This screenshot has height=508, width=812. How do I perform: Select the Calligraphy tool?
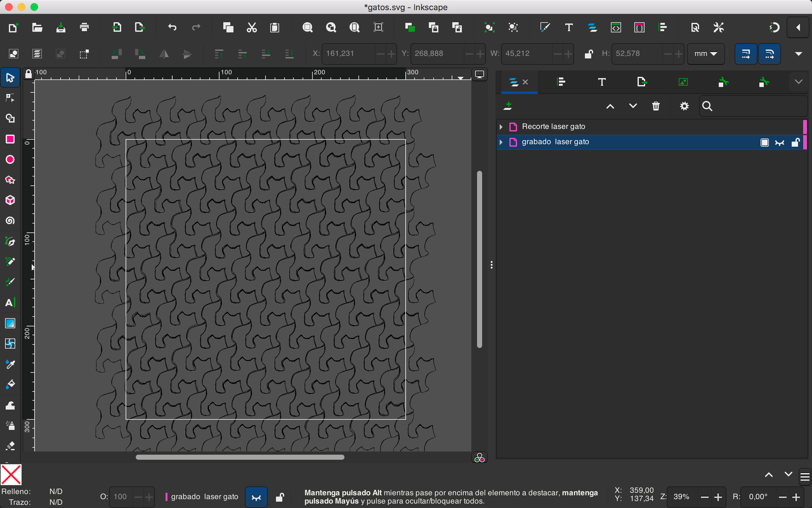[10, 282]
